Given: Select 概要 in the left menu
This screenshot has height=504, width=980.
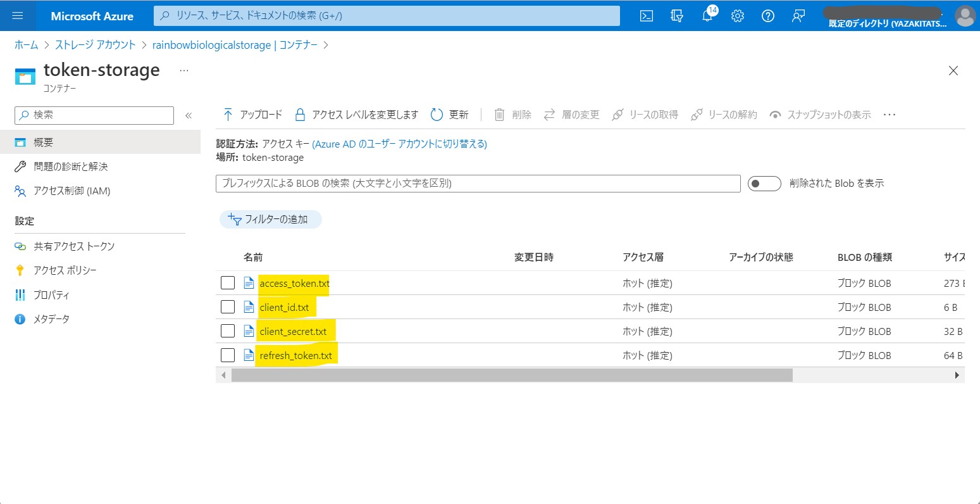Looking at the screenshot, I should coord(100,142).
